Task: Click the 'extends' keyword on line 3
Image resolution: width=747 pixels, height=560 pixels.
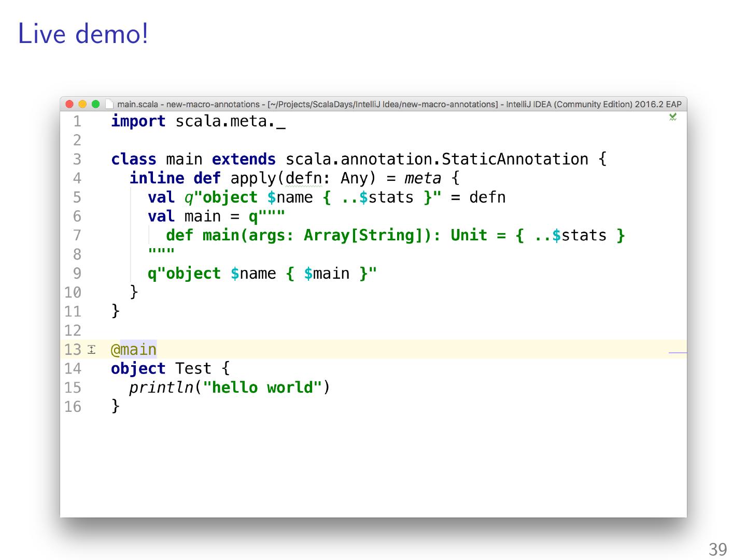Action: click(x=244, y=159)
